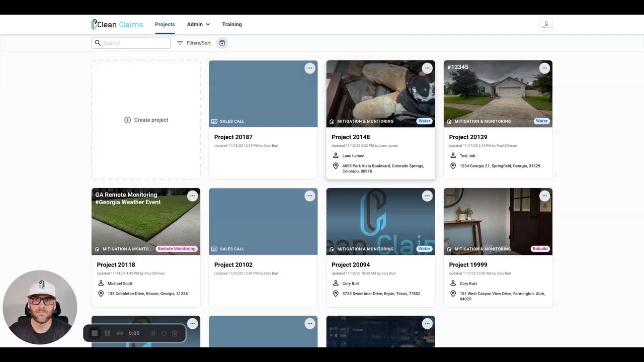This screenshot has height=362, width=644.
Task: Click the Project 20129 title
Action: pos(468,137)
